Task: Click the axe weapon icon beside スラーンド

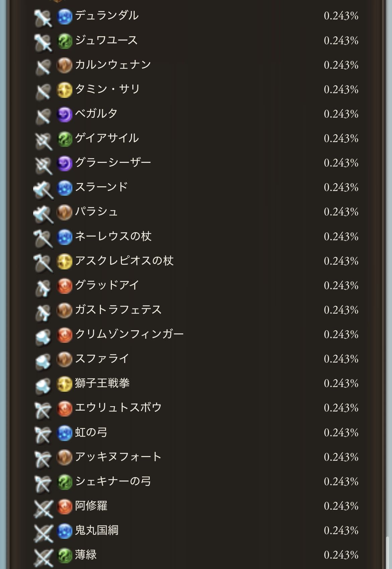Action: [x=43, y=189]
